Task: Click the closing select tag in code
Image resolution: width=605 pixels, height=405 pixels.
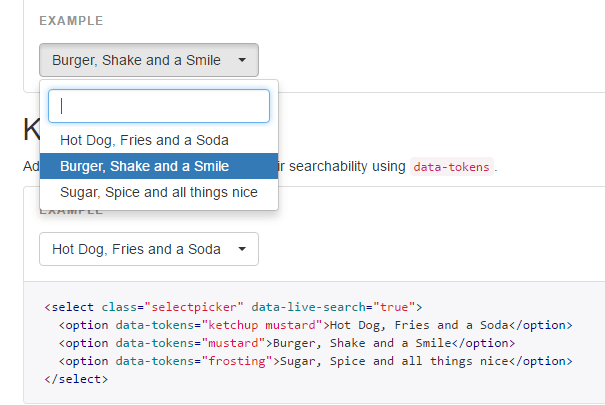Action: (x=76, y=379)
